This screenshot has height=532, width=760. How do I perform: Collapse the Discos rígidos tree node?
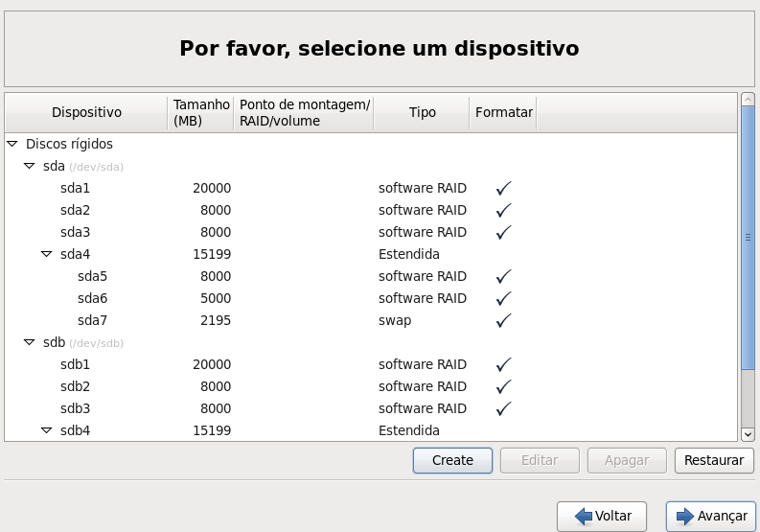[12, 144]
